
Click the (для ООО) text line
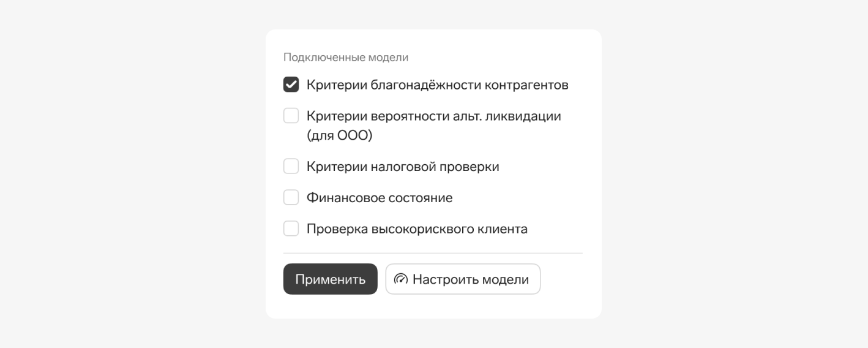click(x=340, y=135)
